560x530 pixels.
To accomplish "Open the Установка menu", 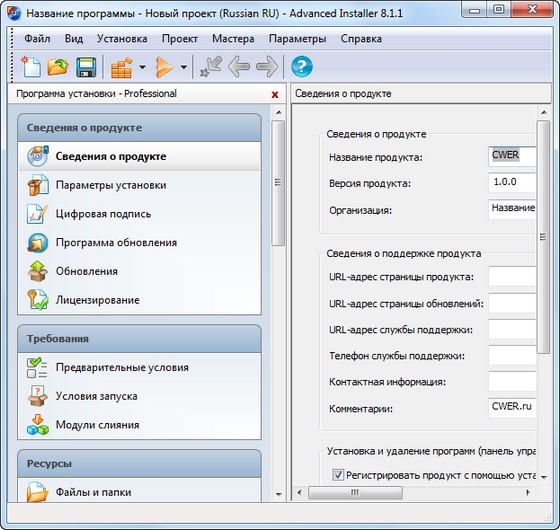I will tap(122, 39).
